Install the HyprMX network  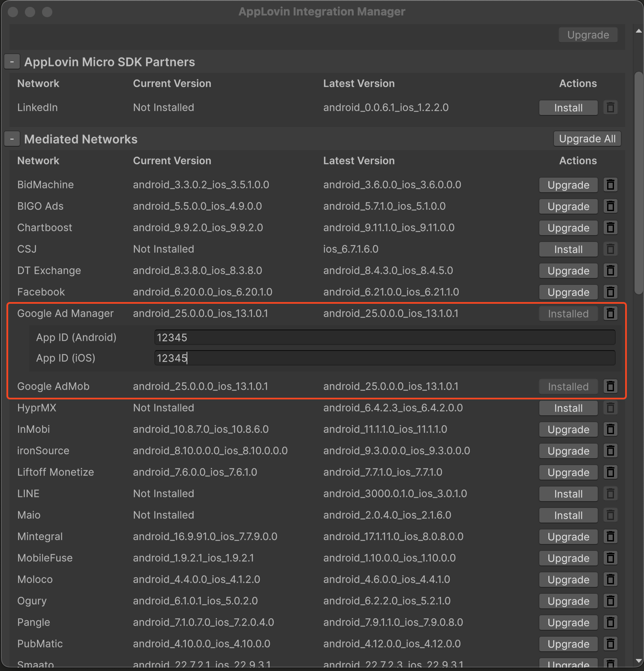click(x=568, y=408)
